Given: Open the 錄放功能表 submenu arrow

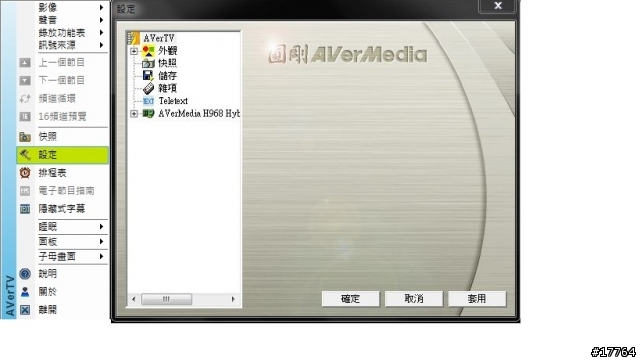Looking at the screenshot, I should point(101,33).
